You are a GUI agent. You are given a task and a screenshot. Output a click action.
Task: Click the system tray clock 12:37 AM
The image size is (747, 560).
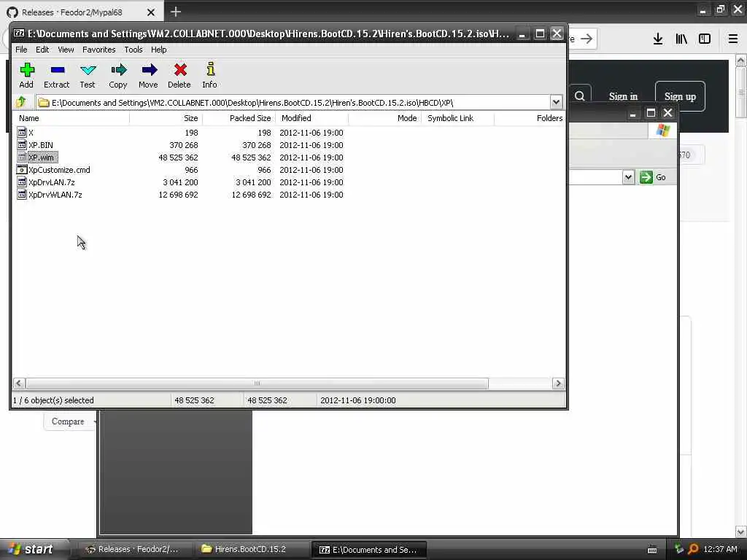pos(720,549)
